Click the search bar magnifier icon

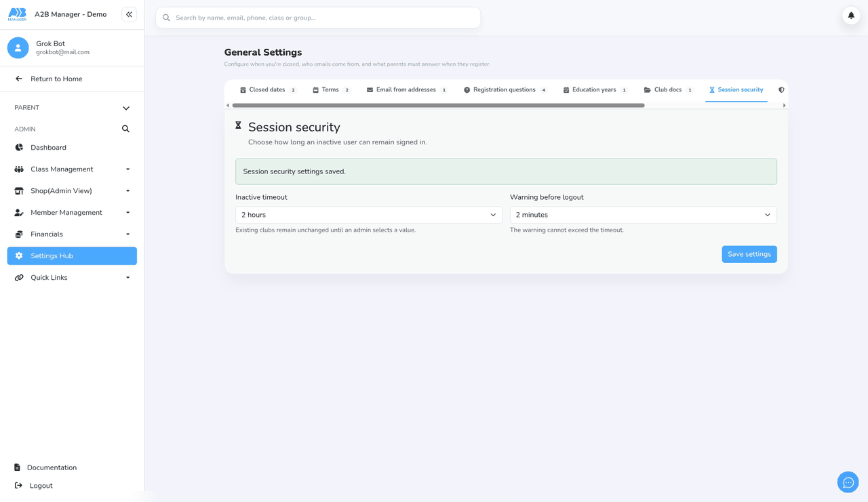pyautogui.click(x=166, y=18)
